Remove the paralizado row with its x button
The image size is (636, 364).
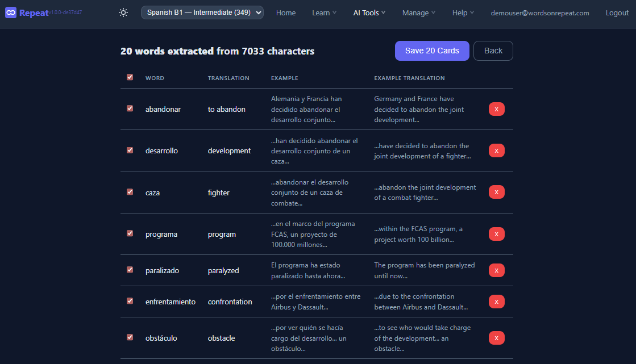[497, 270]
